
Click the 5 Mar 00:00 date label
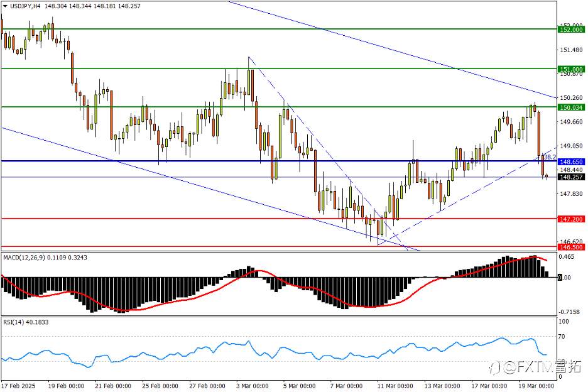(300, 386)
